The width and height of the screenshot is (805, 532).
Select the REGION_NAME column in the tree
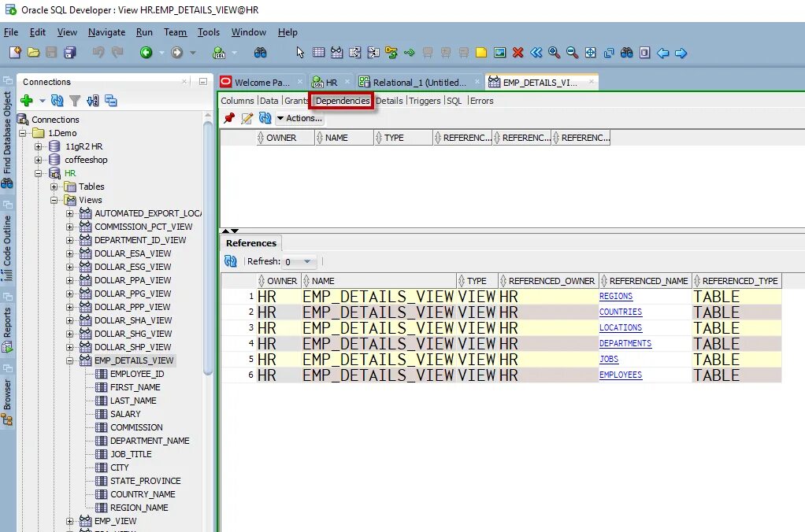139,508
